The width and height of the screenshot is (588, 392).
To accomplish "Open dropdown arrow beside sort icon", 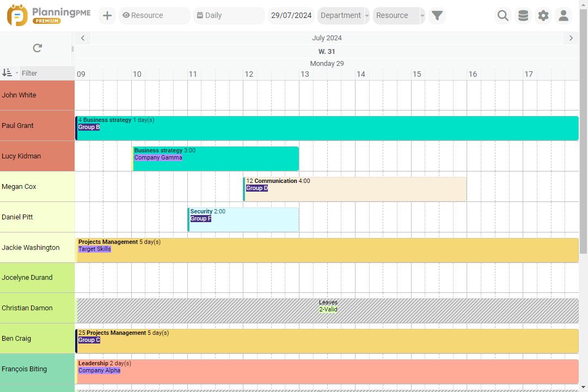I will click(x=16, y=73).
